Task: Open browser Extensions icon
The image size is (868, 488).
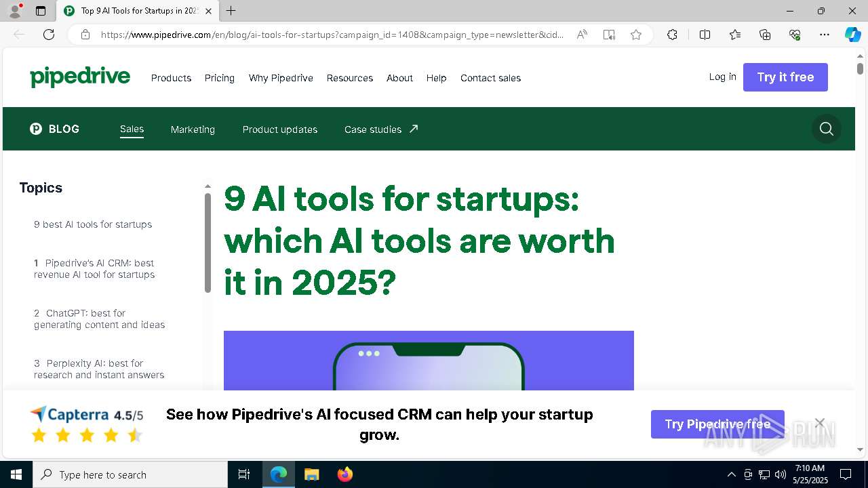Action: coord(672,35)
